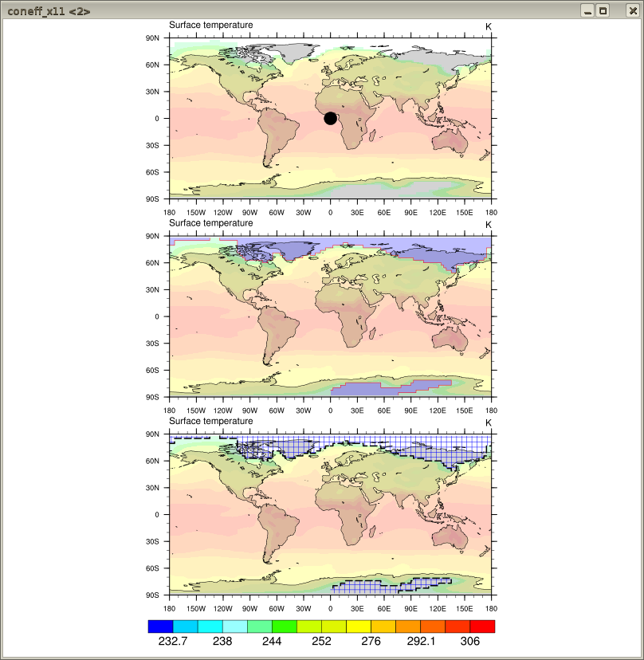
Task: Click the K unit label above top map
Action: pos(489,26)
